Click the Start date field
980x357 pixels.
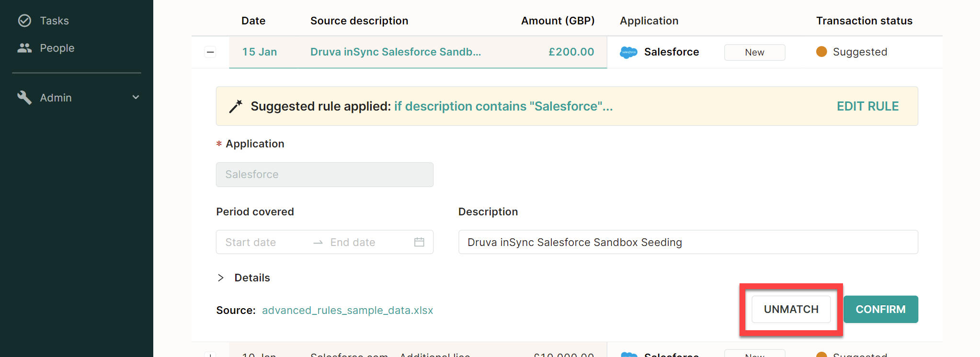click(x=262, y=242)
